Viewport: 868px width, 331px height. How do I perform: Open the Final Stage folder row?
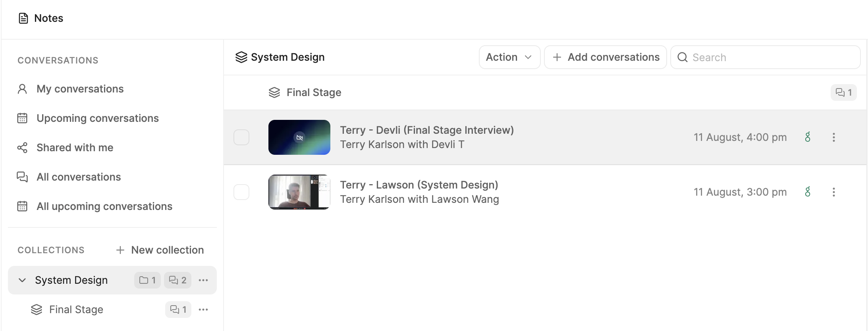545,92
